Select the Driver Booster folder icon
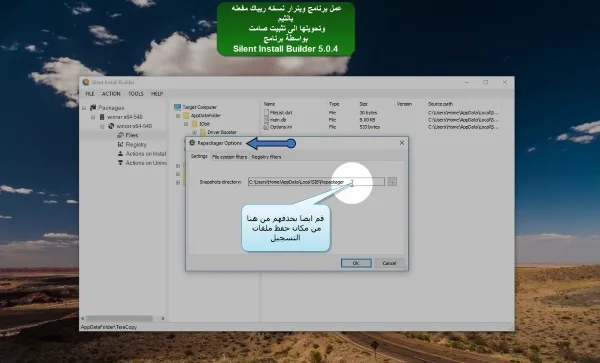600x363 pixels. [203, 132]
